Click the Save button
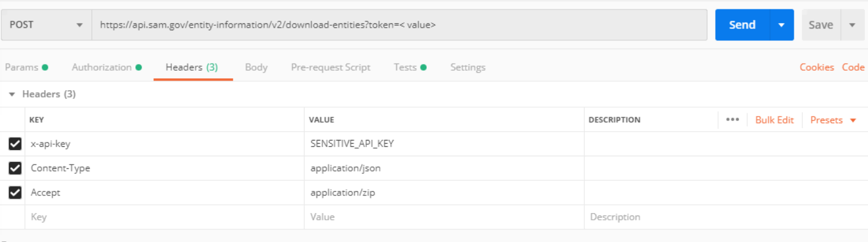868x242 pixels. (x=821, y=25)
